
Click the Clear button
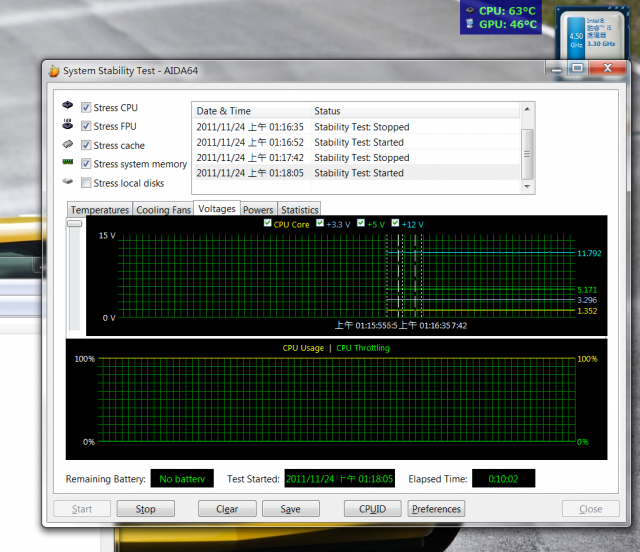click(227, 509)
